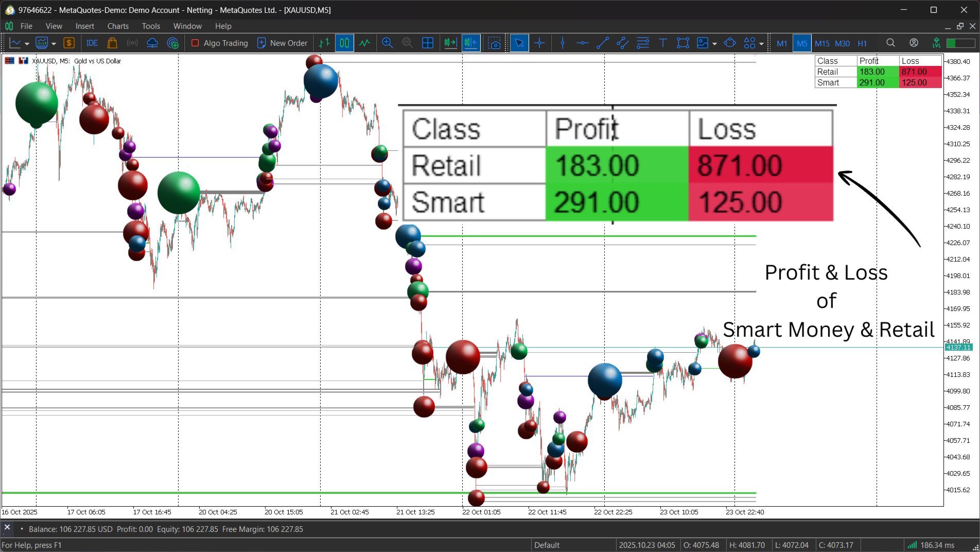
Task: Expand the image objects dropdown arrow
Action: 714,44
